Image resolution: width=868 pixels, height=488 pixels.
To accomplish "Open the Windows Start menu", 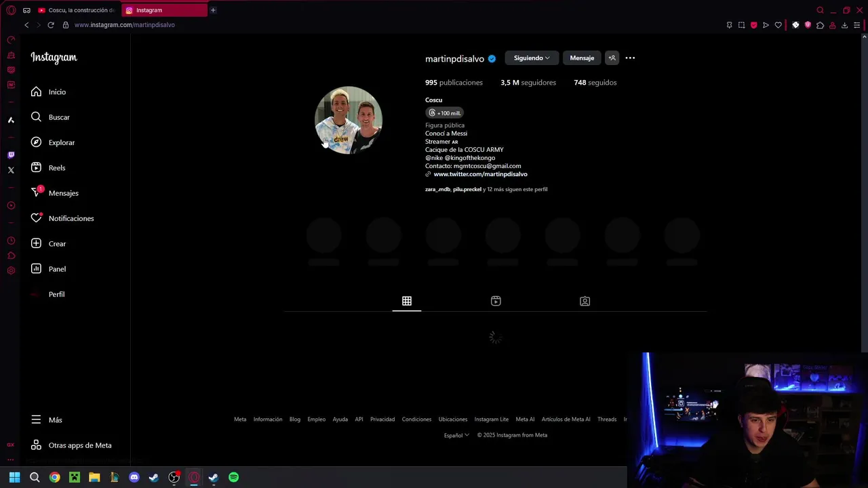I will click(x=14, y=477).
